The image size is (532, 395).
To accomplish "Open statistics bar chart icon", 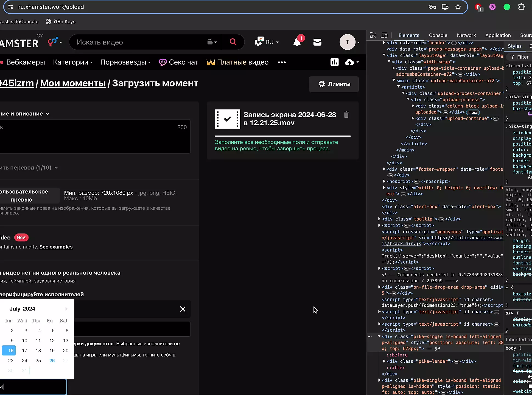I will pyautogui.click(x=334, y=62).
